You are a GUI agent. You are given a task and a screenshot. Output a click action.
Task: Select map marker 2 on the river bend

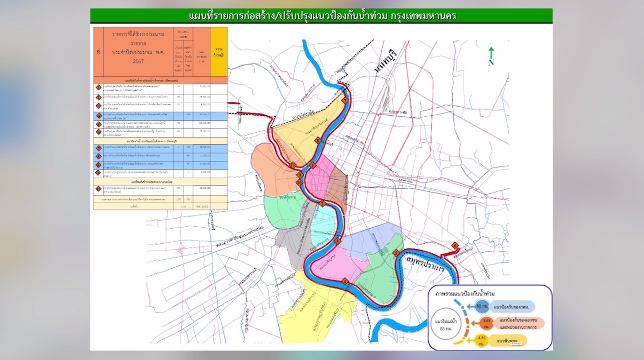[322, 203]
